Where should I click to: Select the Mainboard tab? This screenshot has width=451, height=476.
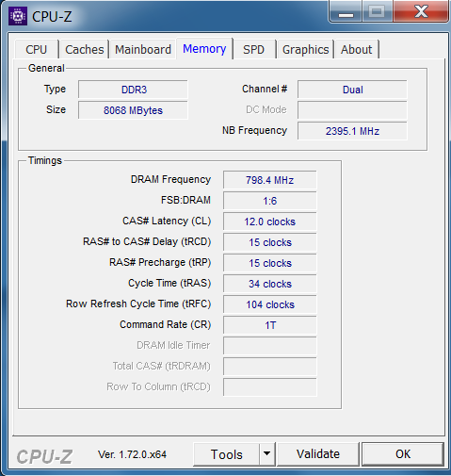143,49
